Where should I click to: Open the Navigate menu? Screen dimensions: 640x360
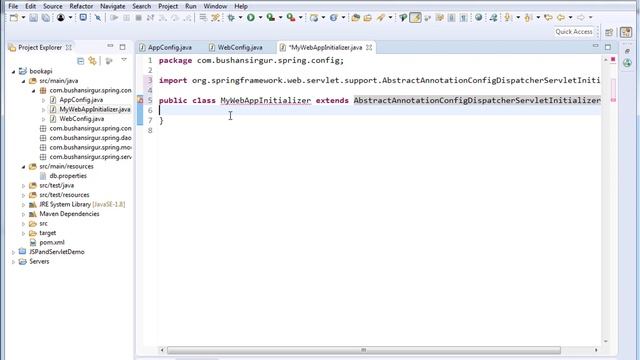[x=113, y=6]
